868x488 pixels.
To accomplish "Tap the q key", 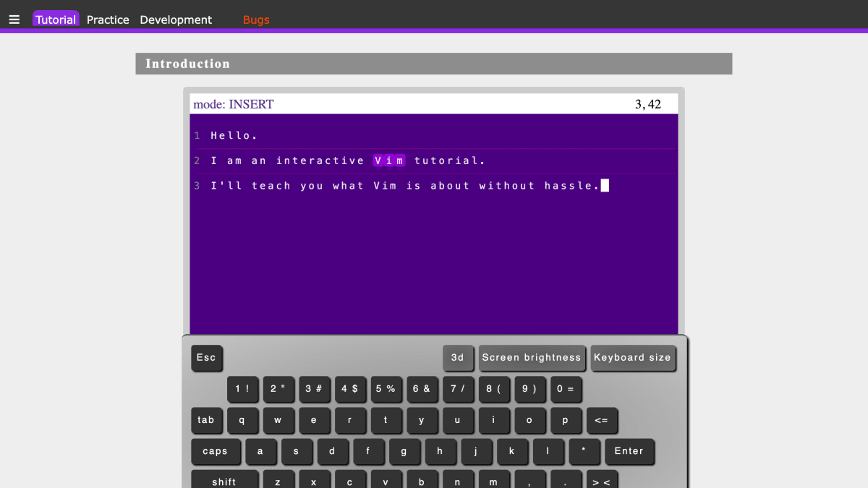I will [242, 420].
